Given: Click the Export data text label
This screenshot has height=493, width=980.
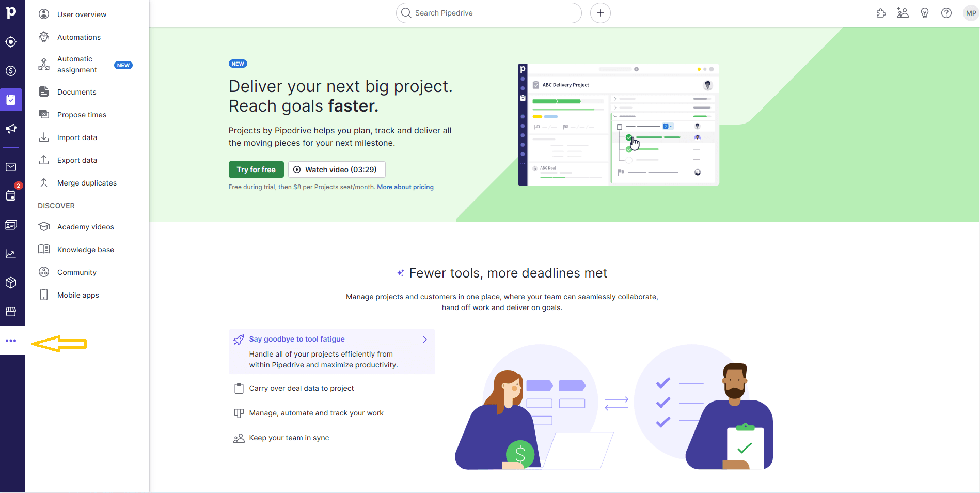Looking at the screenshot, I should (77, 160).
